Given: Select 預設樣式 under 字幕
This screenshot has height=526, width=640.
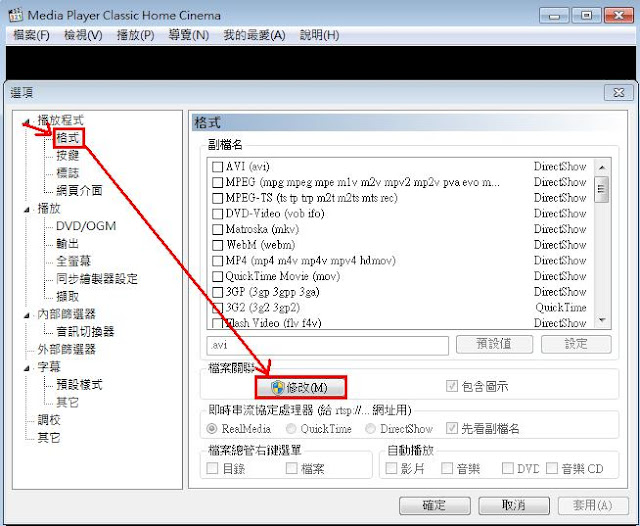Looking at the screenshot, I should (x=79, y=384).
